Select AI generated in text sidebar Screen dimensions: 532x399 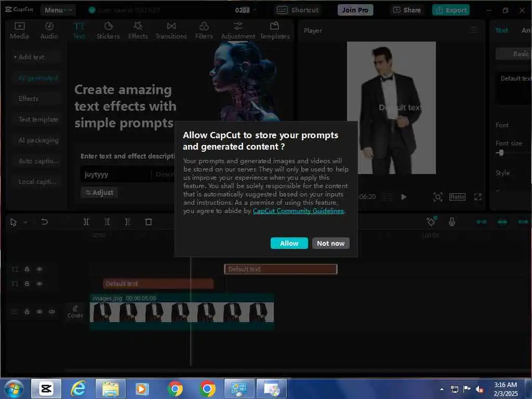coord(38,78)
